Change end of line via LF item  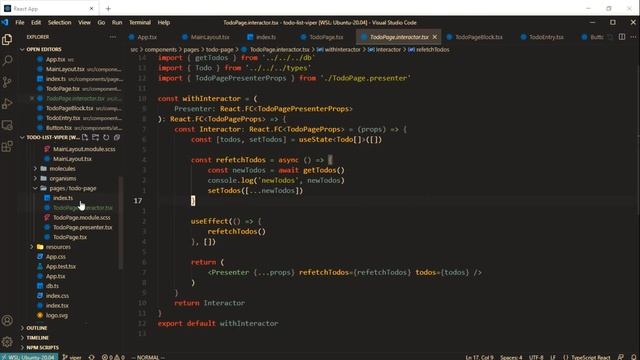click(x=553, y=357)
